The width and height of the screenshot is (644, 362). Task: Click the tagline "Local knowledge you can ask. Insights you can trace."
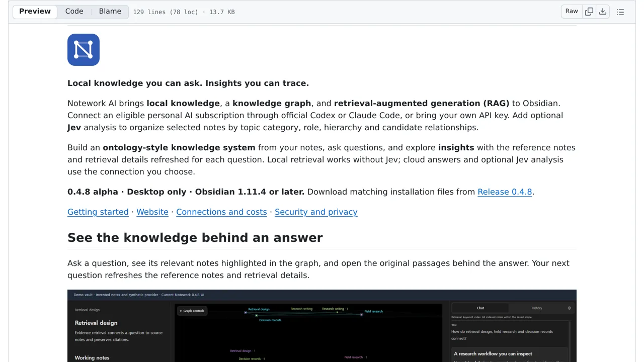(x=188, y=83)
